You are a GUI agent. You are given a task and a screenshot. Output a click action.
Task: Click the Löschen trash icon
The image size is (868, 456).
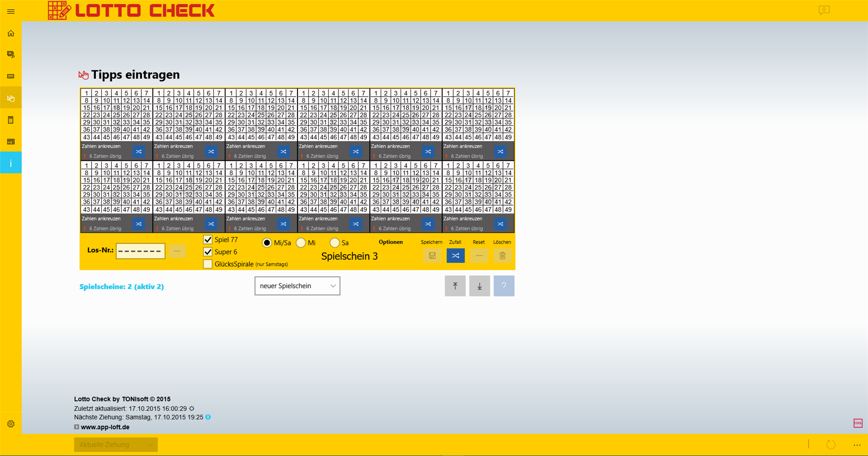[502, 255]
